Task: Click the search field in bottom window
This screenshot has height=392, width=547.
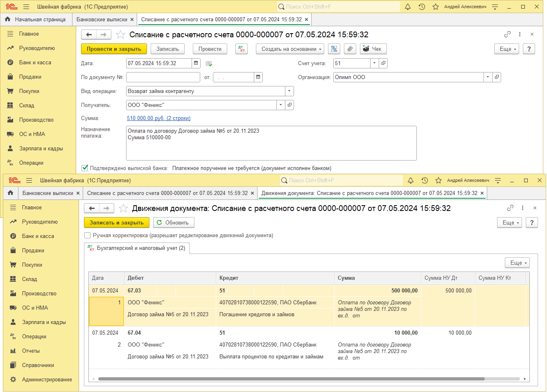Action: tap(341, 180)
